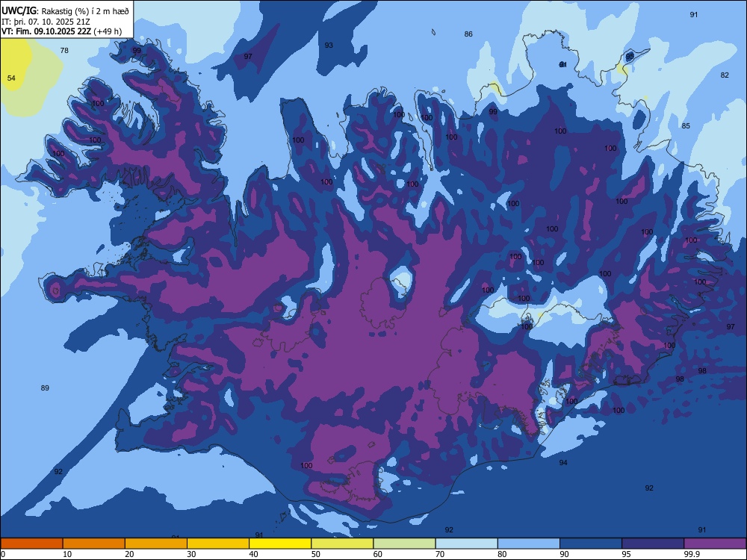Select the legend tick label '40'
Screen dimensions: 747x560
254,554
